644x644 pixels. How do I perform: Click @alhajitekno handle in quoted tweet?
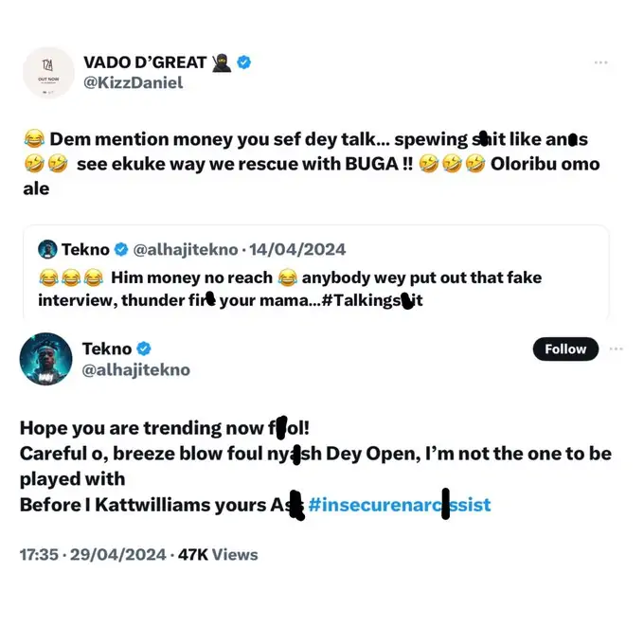click(186, 250)
